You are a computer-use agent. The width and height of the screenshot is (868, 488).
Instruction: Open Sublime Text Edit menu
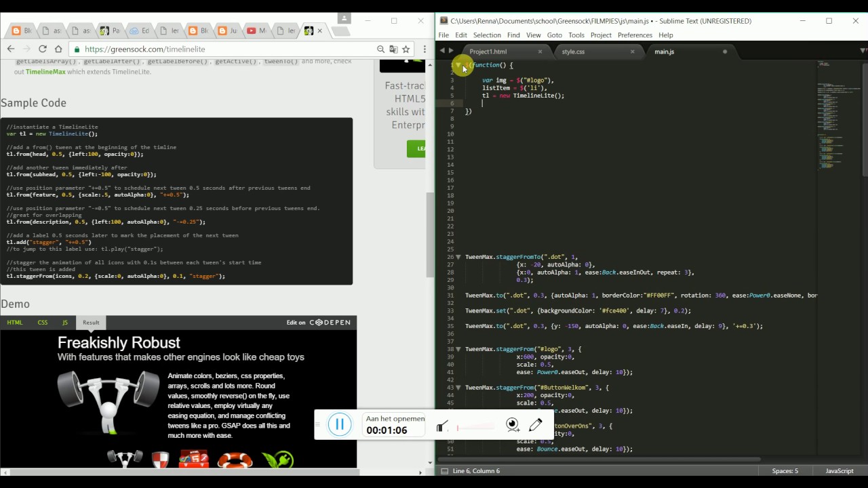tap(461, 35)
